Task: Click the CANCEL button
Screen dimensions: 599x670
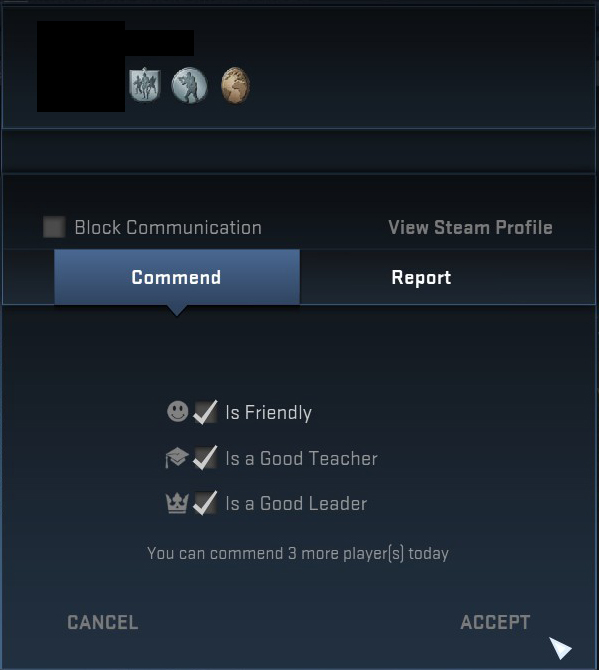Action: (x=103, y=622)
